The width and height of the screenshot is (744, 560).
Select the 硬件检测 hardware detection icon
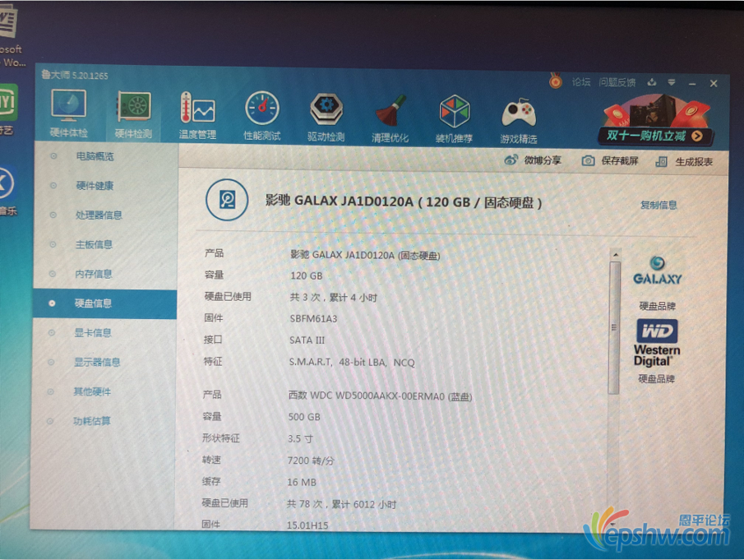pos(134,114)
